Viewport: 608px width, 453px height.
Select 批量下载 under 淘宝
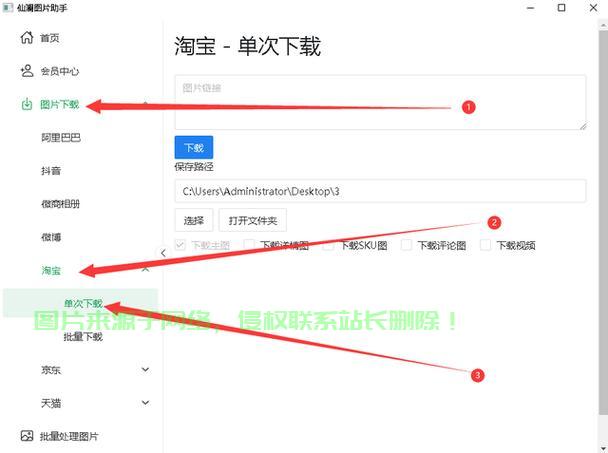(81, 337)
